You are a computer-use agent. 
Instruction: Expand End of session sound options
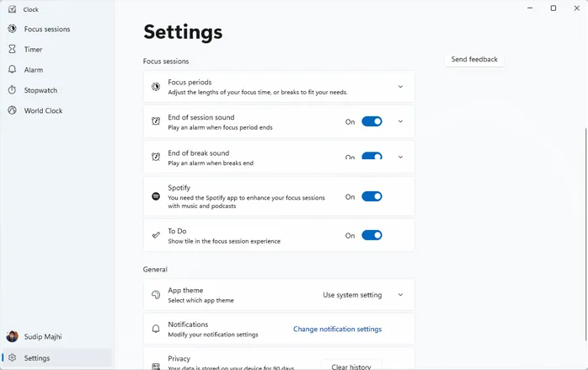coord(400,121)
